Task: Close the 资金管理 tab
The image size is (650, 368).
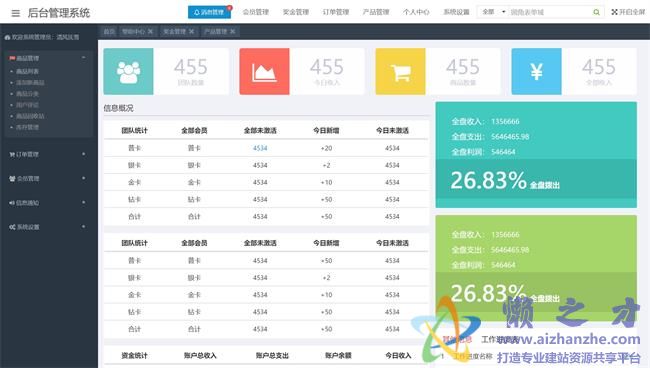Action: click(x=192, y=31)
